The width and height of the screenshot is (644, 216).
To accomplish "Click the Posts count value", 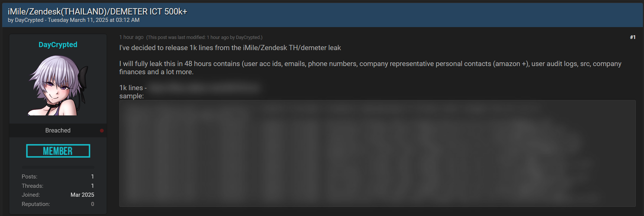I will 93,177.
